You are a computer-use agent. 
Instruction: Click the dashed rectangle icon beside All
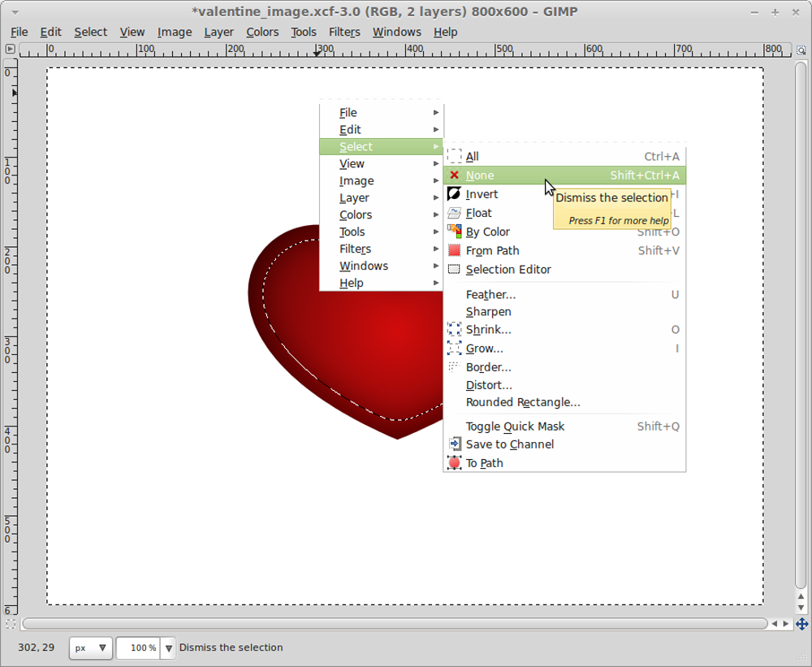click(x=454, y=156)
